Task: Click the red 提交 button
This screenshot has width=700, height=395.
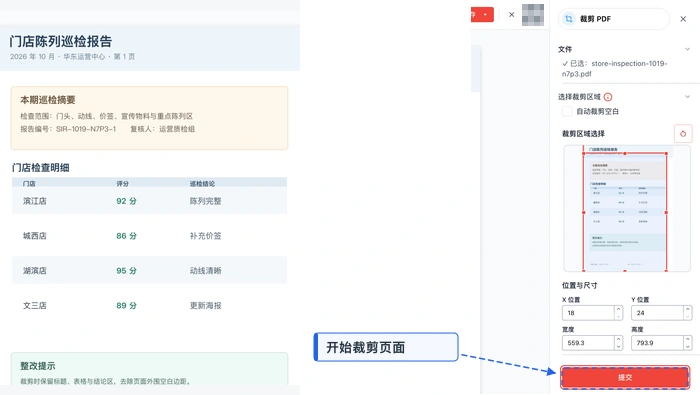Action: point(625,377)
